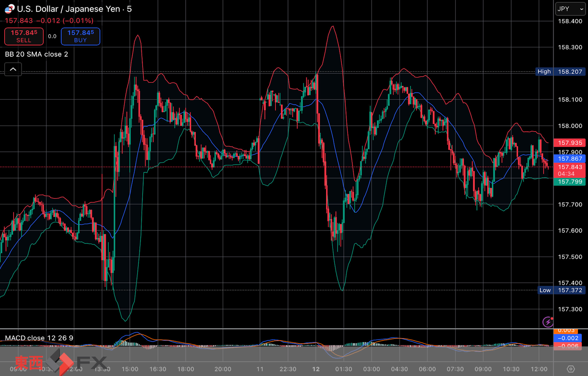
Task: Select the BB 20 SMA close 2 legend
Action: click(36, 54)
